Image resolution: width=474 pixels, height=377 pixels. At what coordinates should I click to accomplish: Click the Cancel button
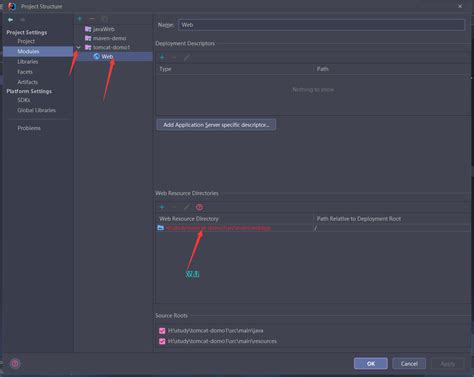click(409, 364)
